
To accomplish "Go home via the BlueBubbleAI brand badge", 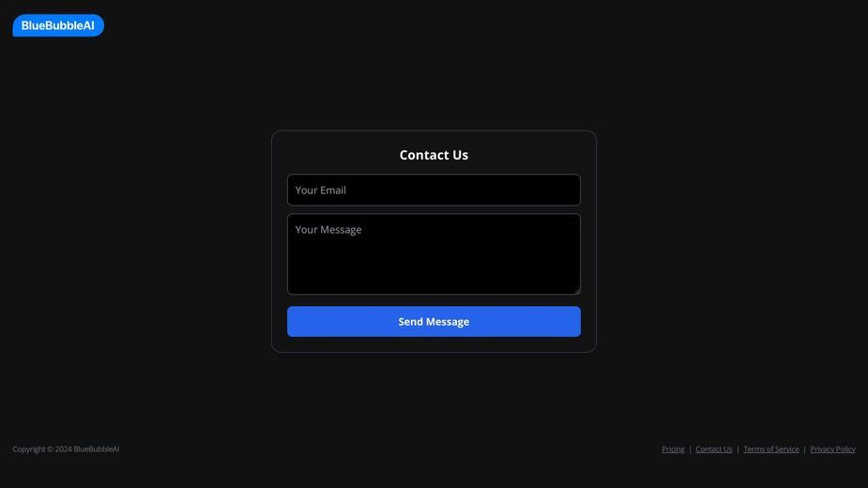I will click(58, 25).
